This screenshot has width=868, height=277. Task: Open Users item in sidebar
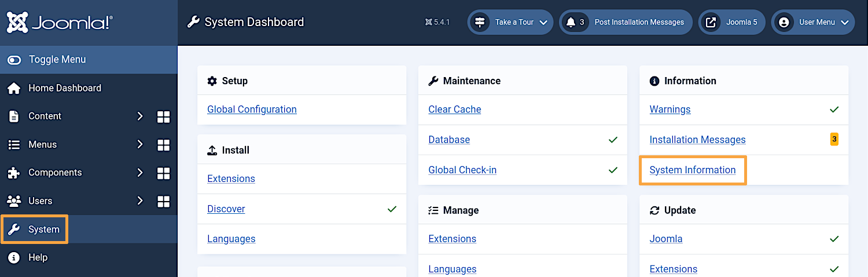[41, 201]
